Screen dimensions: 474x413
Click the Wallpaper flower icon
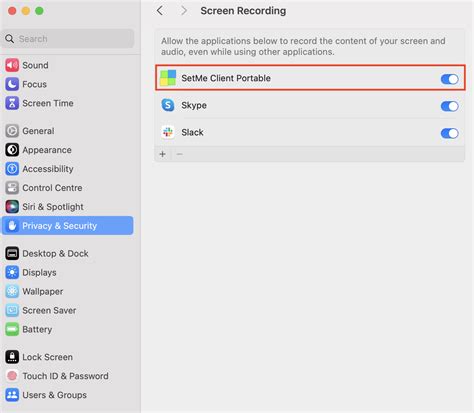(x=12, y=291)
